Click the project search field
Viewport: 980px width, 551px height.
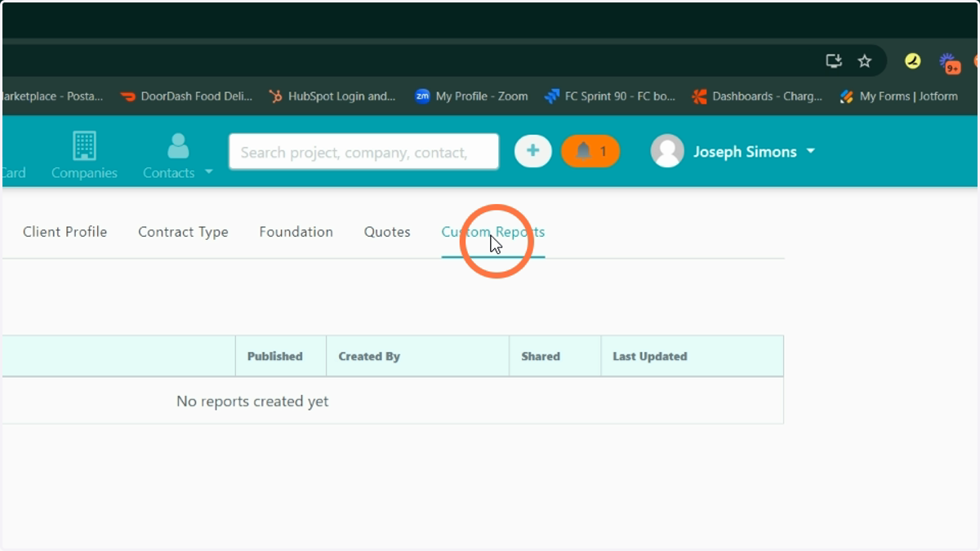pyautogui.click(x=363, y=152)
